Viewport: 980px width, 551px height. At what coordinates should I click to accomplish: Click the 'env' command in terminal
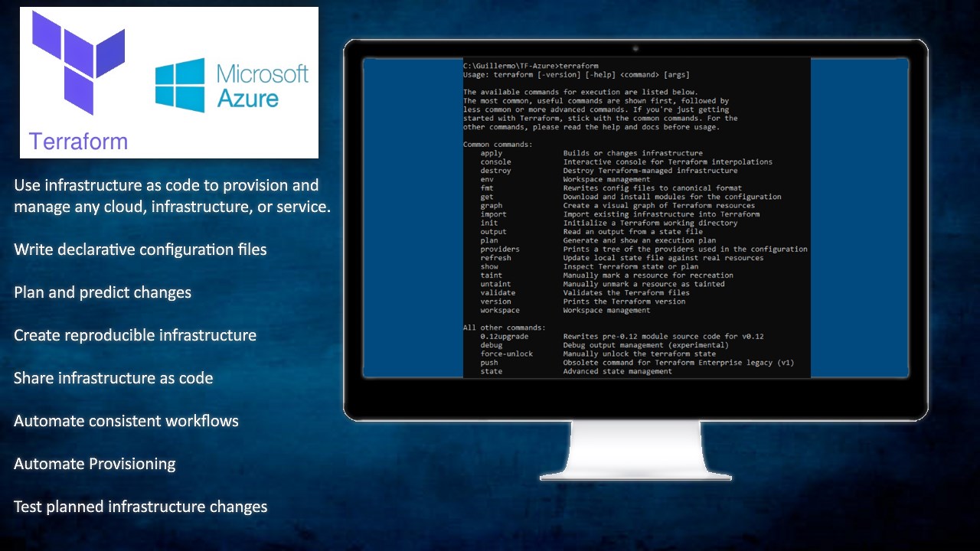[487, 179]
